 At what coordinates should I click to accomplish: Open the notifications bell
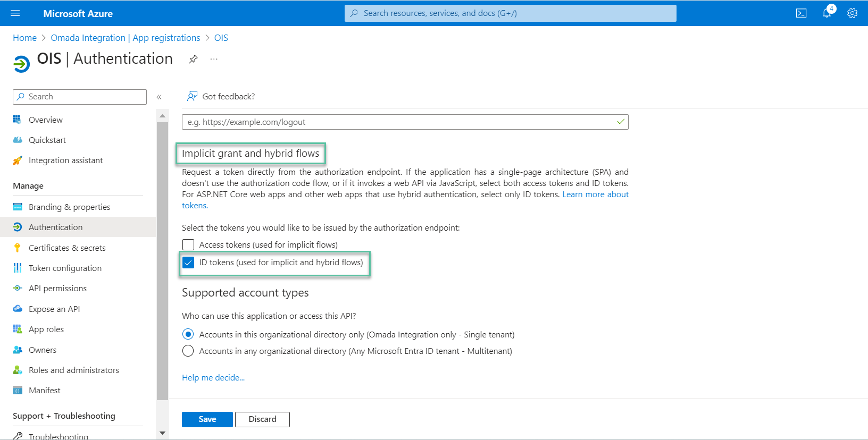pos(827,13)
